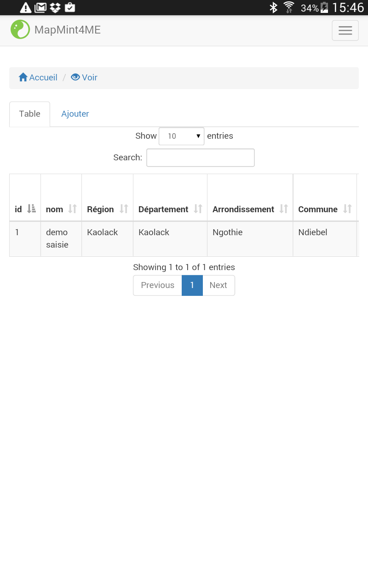The image size is (368, 588).
Task: Switch to the Table tab
Action: pos(29,114)
